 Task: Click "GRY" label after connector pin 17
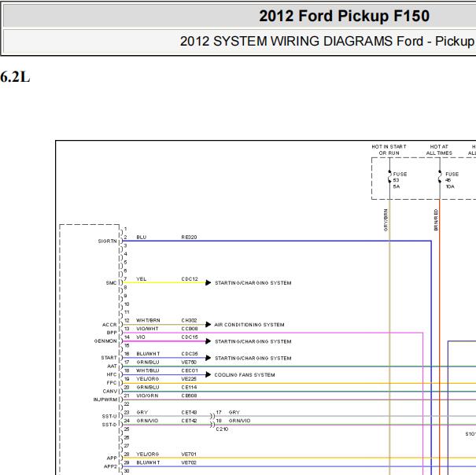[x=234, y=412]
